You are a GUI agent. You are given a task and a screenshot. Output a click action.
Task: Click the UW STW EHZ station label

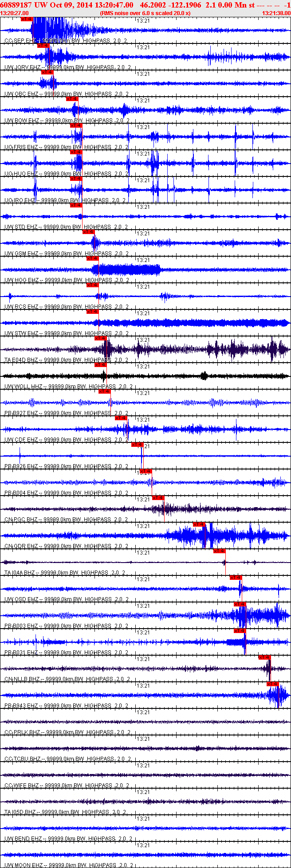21,333
